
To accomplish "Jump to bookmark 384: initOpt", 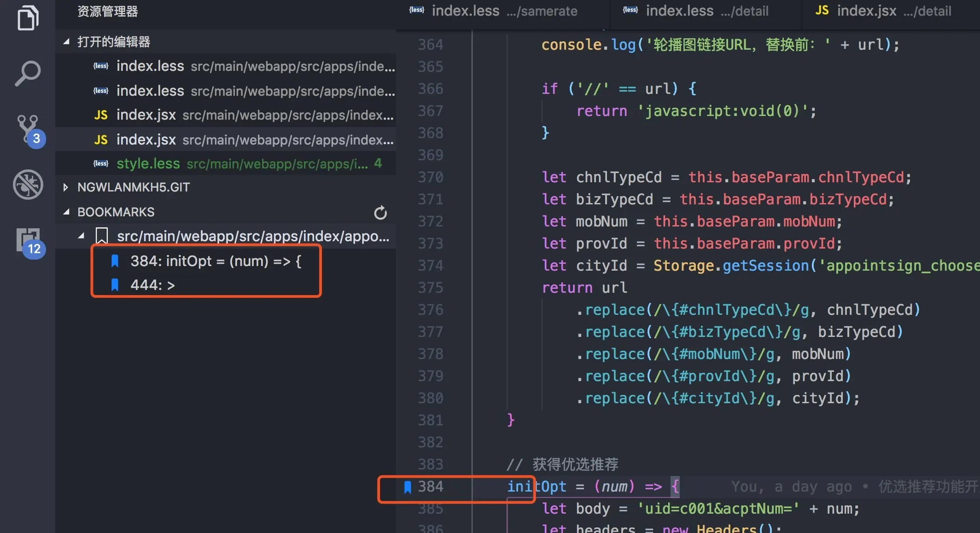I will click(x=216, y=261).
